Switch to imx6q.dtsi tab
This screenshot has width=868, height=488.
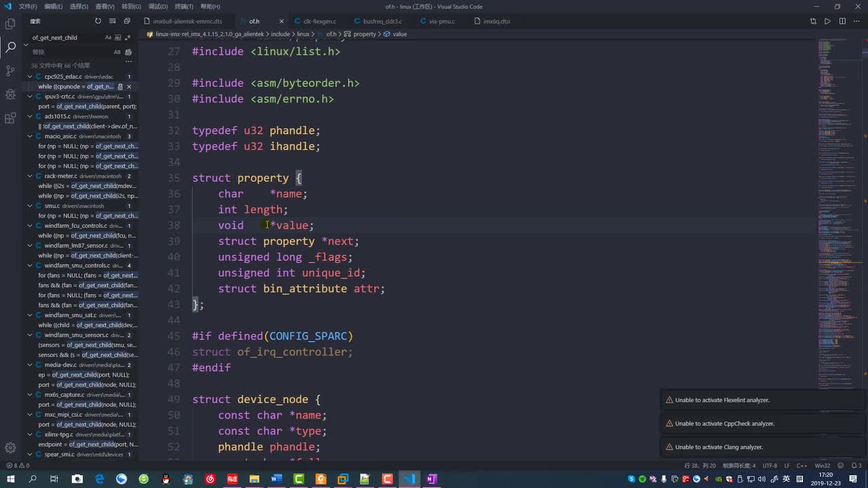[x=496, y=21]
